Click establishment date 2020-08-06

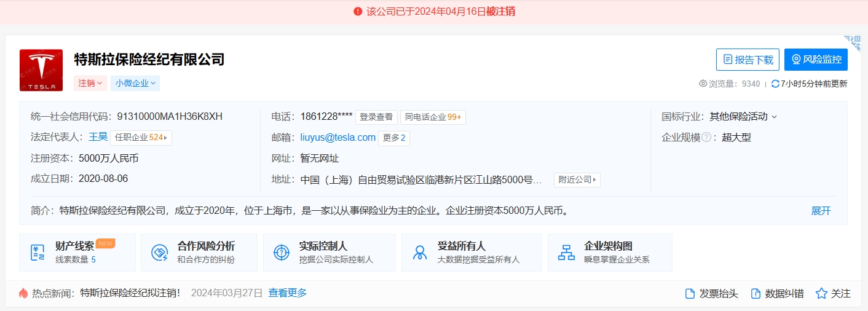click(103, 179)
